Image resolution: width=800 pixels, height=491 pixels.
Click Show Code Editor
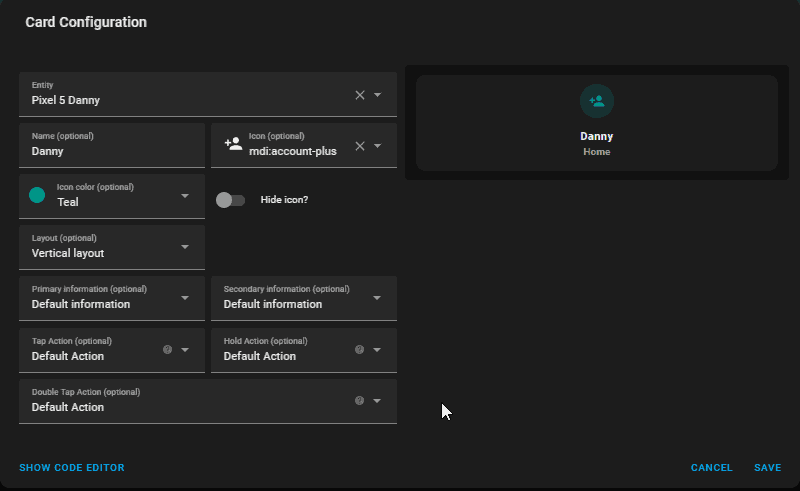click(x=72, y=468)
